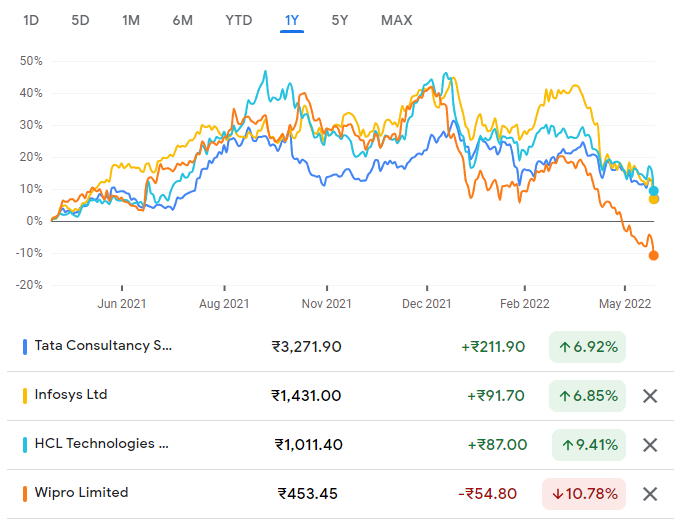The width and height of the screenshot is (679, 523).
Task: Click Wipro orange color marker
Action: 25,494
